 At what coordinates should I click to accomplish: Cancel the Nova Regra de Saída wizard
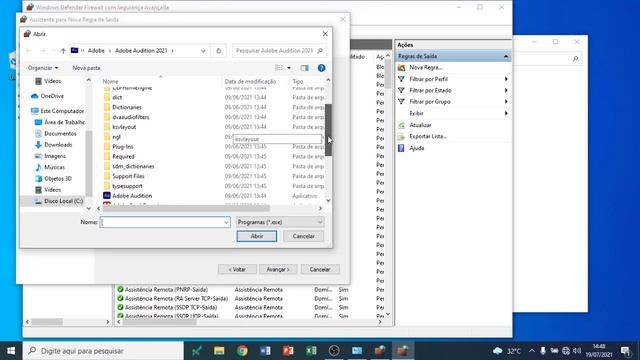[x=320, y=269]
